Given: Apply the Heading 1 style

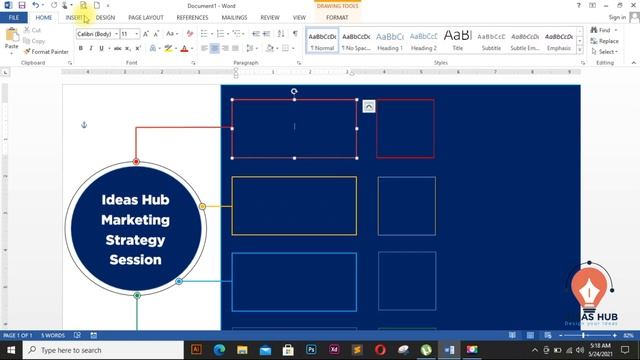Looking at the screenshot, I should point(390,41).
